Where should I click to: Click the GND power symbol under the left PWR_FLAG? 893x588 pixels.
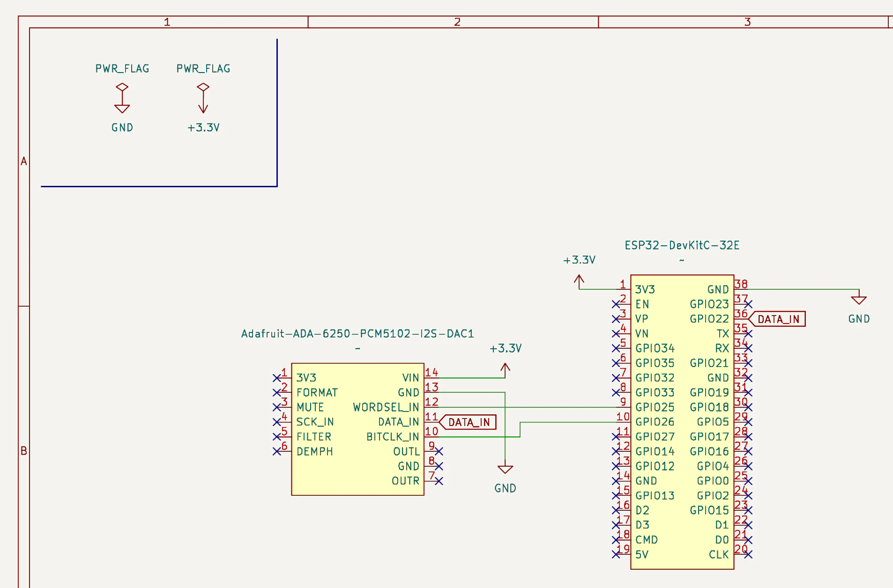pyautogui.click(x=122, y=108)
